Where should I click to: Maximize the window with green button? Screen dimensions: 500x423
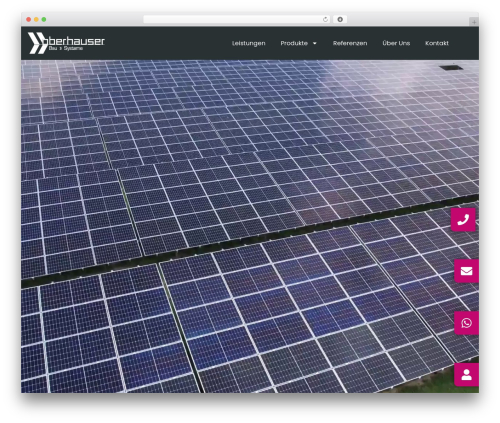point(44,19)
